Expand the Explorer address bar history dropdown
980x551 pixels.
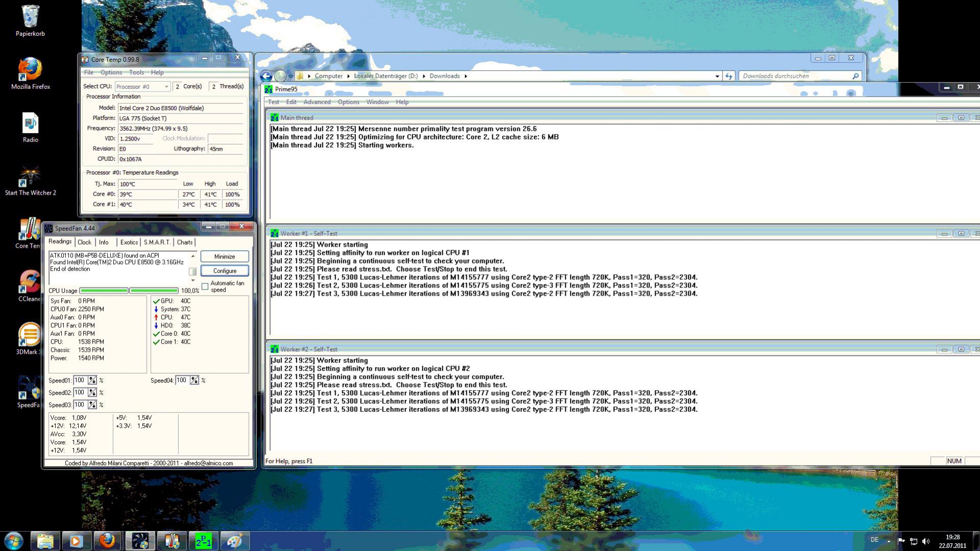[717, 76]
